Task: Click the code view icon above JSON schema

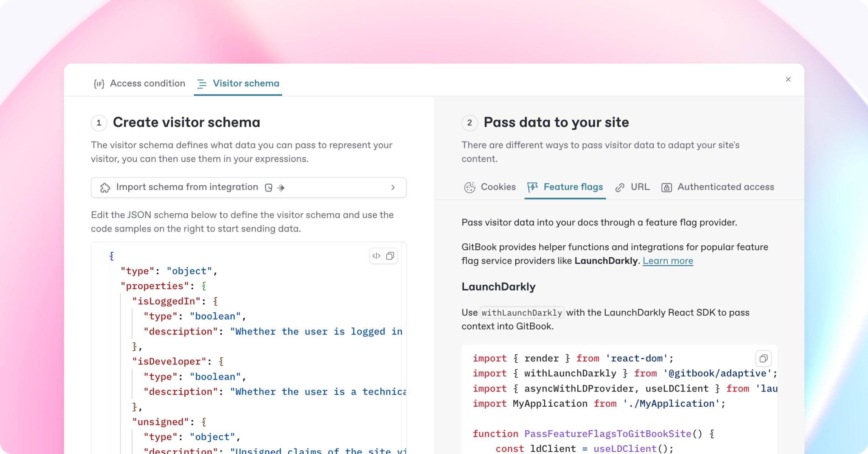Action: pyautogui.click(x=376, y=256)
